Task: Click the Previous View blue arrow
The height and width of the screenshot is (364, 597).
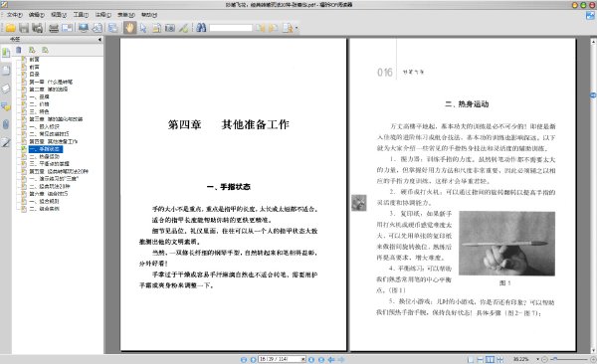Action: (x=331, y=359)
